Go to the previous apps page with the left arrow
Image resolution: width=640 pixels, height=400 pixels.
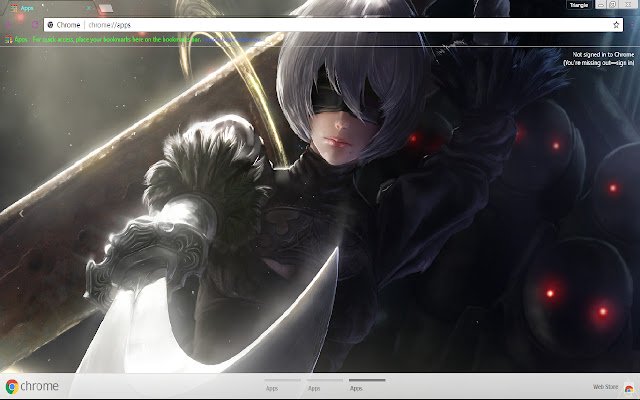coord(21,213)
